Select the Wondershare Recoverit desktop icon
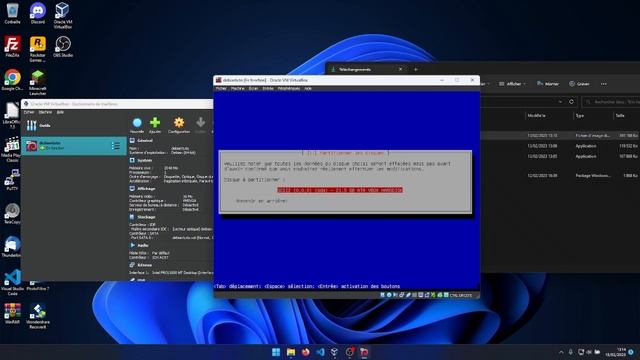Viewport: 640px width, 360px height. pyautogui.click(x=38, y=317)
